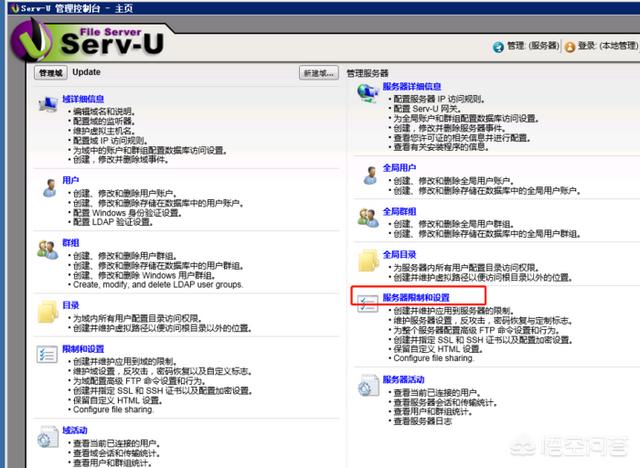Open the 全局目录 link
The image size is (640, 468).
(400, 255)
